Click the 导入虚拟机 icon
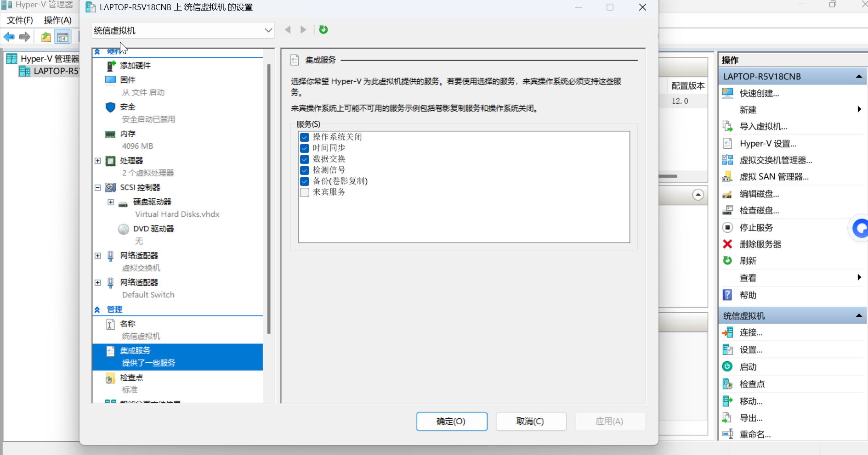 [x=727, y=126]
